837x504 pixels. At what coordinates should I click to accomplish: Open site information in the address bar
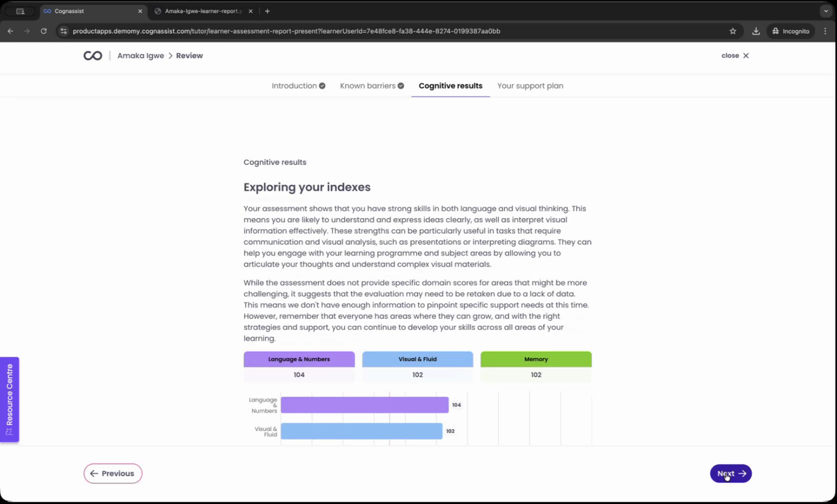click(x=63, y=31)
